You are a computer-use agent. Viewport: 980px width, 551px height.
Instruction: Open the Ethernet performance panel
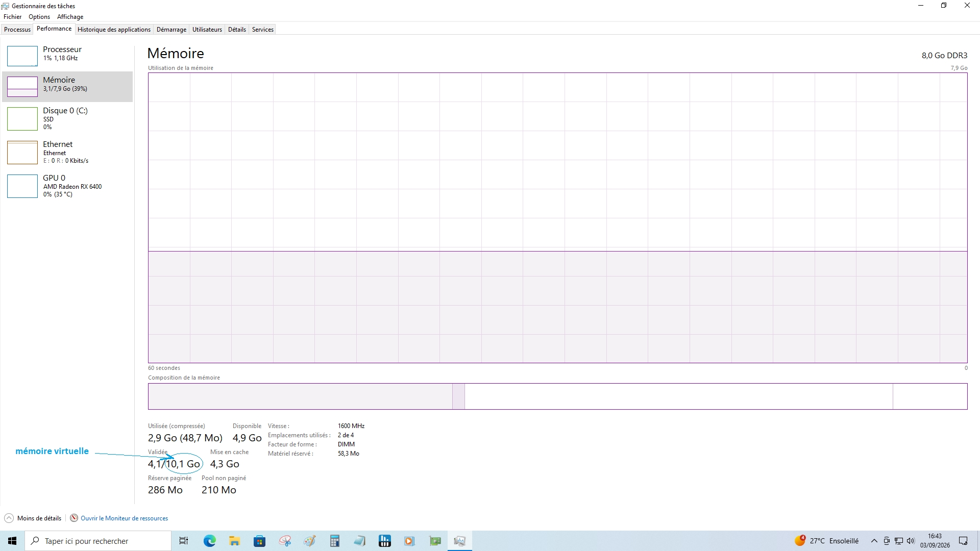pos(67,152)
